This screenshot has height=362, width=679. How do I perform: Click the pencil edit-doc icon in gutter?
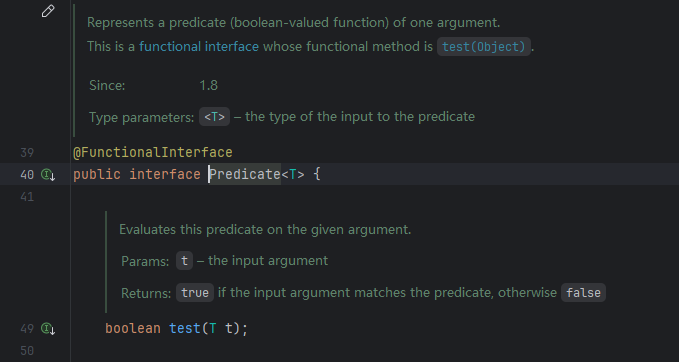[48, 11]
